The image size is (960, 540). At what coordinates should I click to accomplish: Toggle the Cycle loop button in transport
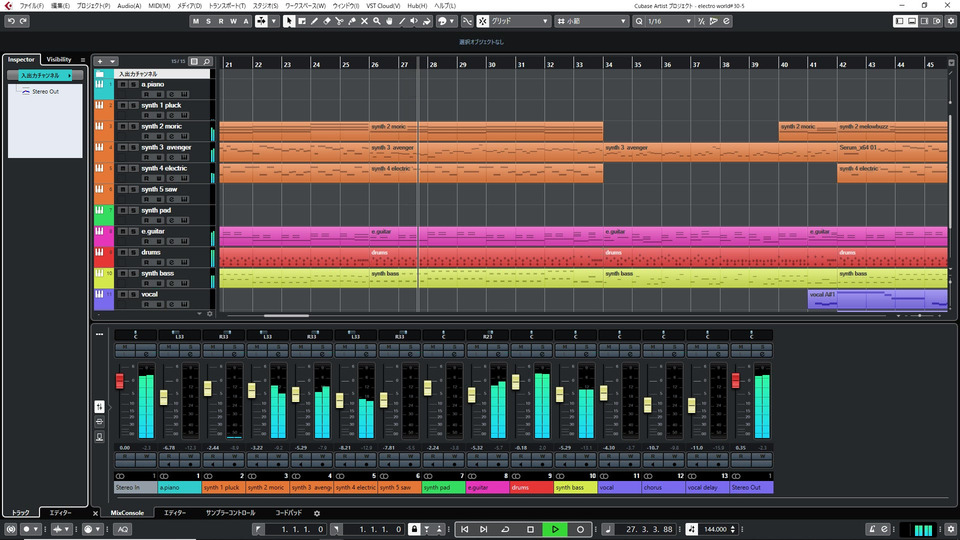coord(506,528)
